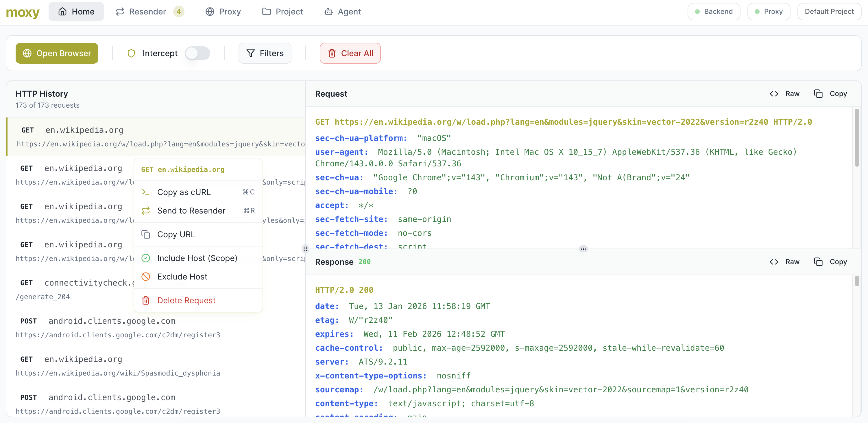
Task: Copy the response using the Copy icon
Action: click(x=818, y=262)
